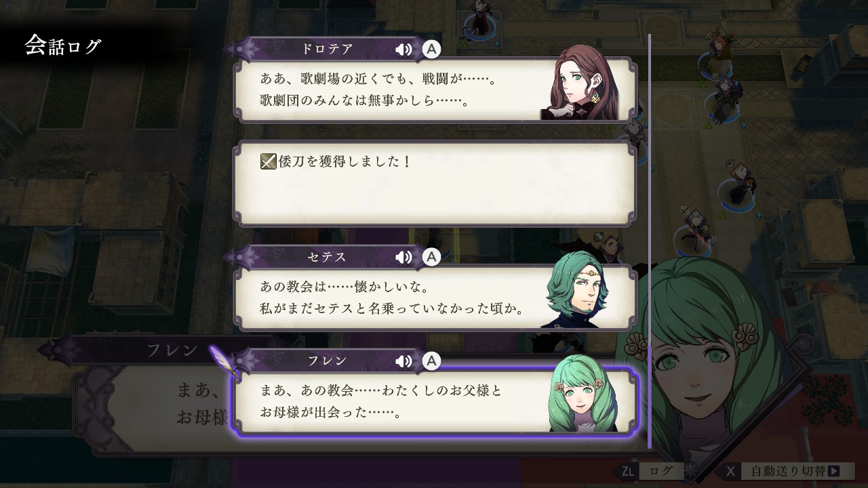This screenshot has height=488, width=868.
Task: Select the 倭刀を獲得しました item message
Action: [435, 184]
